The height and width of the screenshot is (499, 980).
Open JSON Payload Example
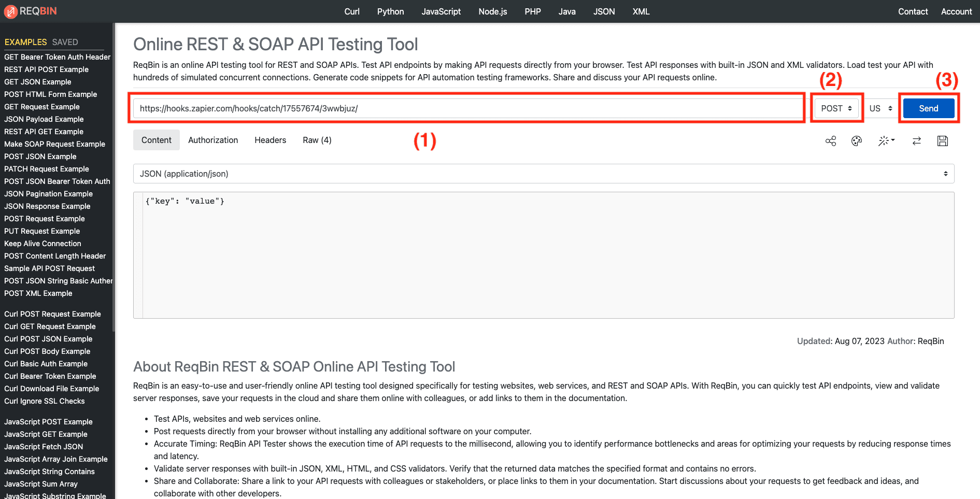[x=44, y=119]
